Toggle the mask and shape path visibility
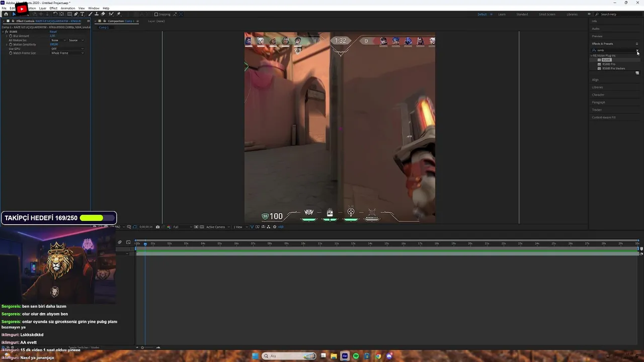Screen dimensions: 644x362 [x=134, y=227]
